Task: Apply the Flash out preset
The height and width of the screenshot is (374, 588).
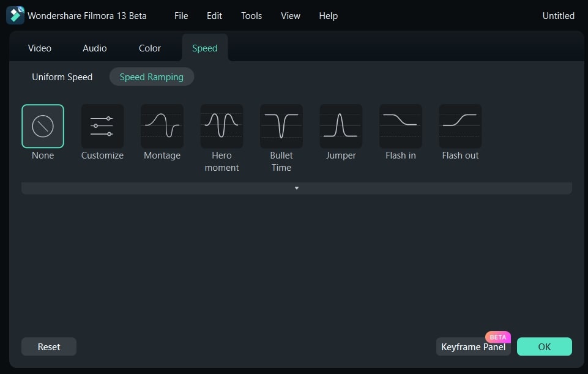Action: point(460,126)
